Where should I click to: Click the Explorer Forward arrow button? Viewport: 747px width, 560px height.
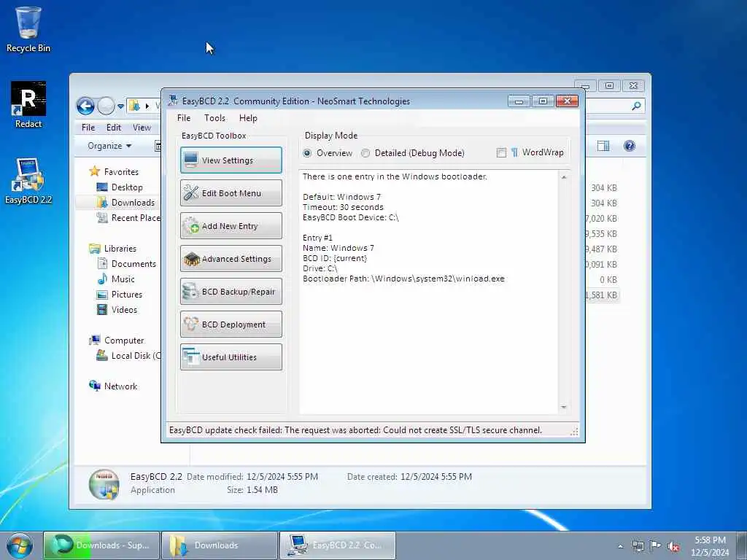point(106,106)
